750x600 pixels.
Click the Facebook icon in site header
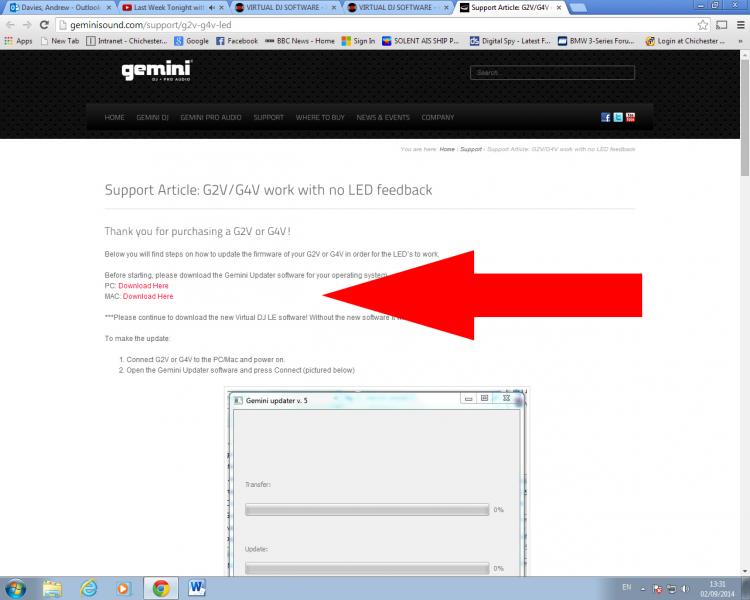pos(606,117)
